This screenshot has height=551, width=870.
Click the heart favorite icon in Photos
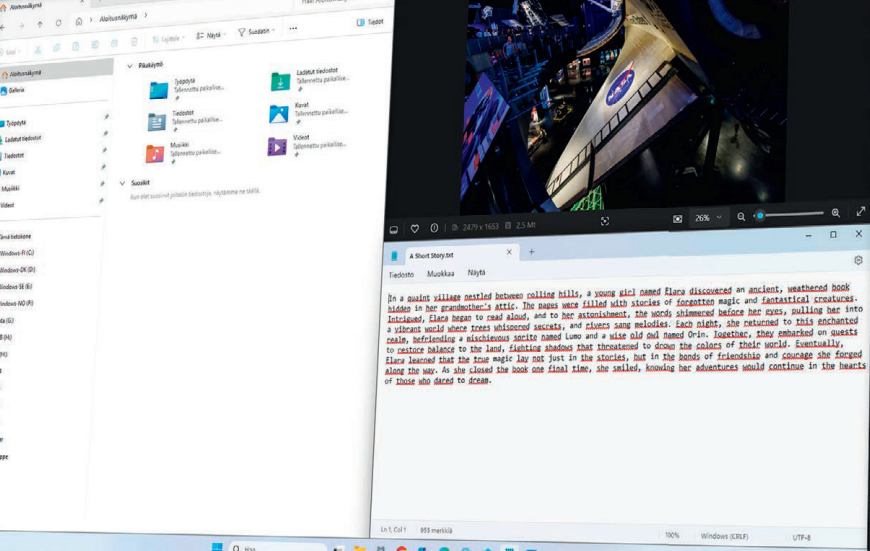[414, 228]
